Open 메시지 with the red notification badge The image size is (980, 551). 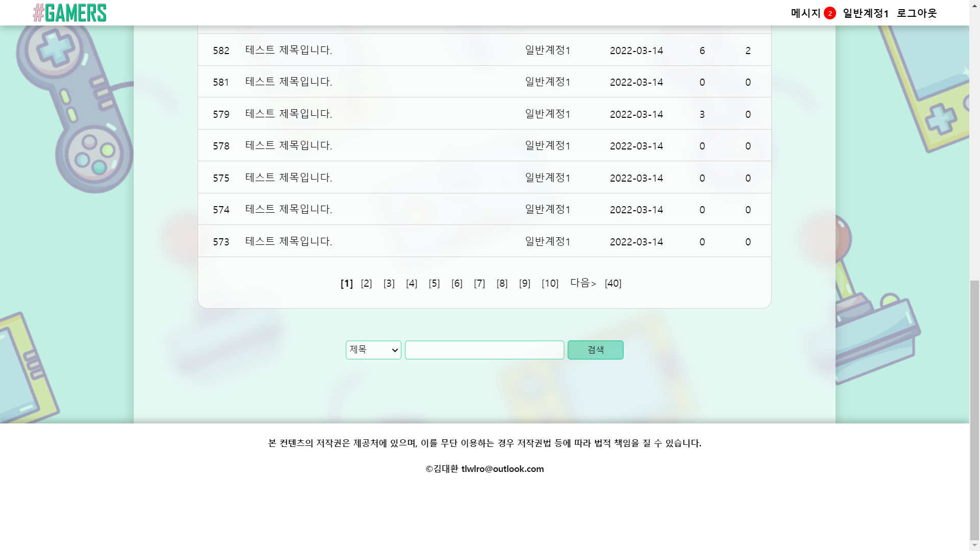805,13
